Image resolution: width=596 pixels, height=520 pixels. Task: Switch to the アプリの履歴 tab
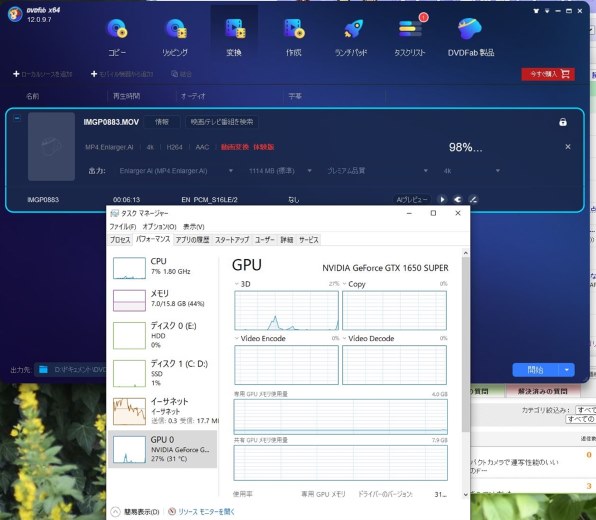(x=192, y=240)
